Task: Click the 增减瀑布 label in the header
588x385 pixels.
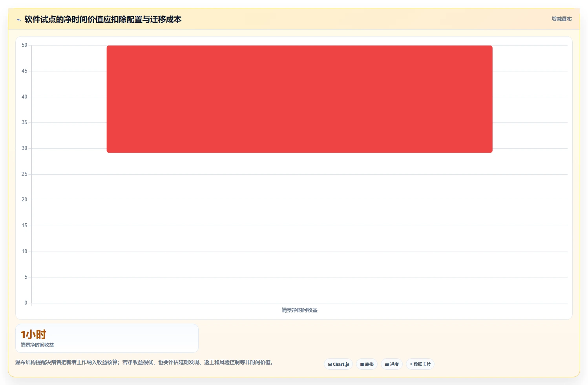Action: coord(561,19)
